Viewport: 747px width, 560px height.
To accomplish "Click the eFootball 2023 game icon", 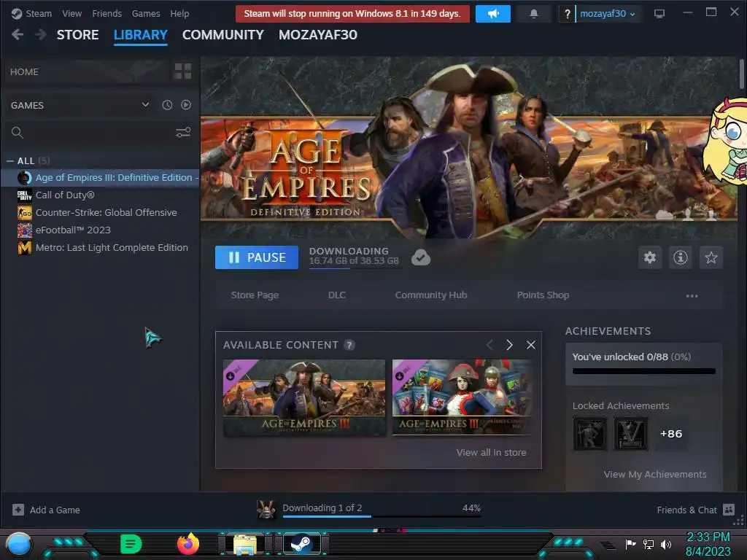I will point(24,230).
